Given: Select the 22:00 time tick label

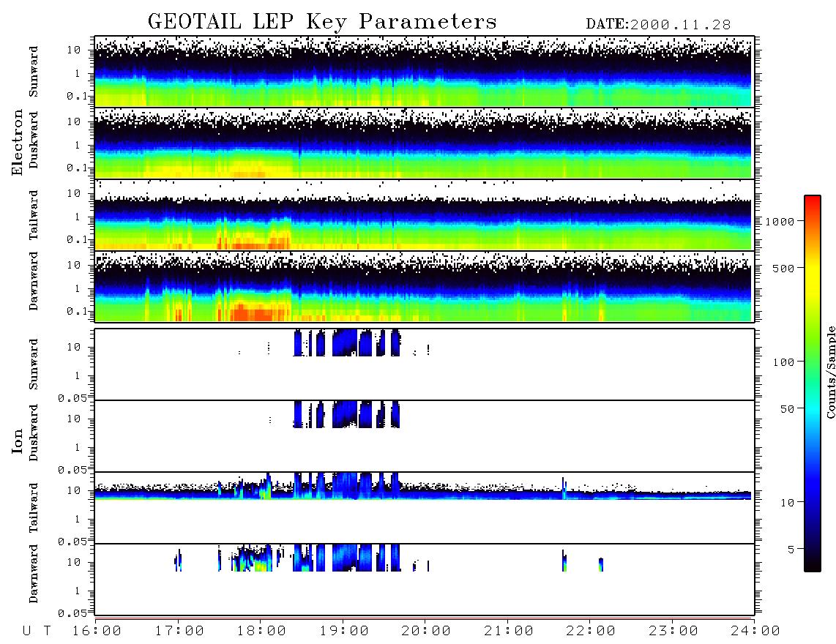Looking at the screenshot, I should pyautogui.click(x=591, y=632).
